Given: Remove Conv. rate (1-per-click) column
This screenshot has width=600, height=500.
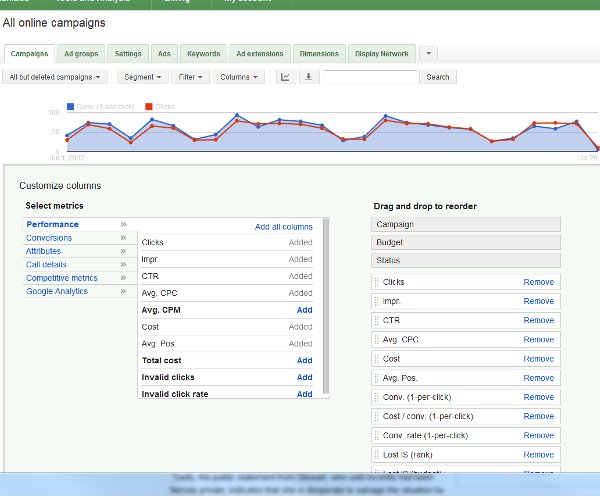Looking at the screenshot, I should (538, 435).
